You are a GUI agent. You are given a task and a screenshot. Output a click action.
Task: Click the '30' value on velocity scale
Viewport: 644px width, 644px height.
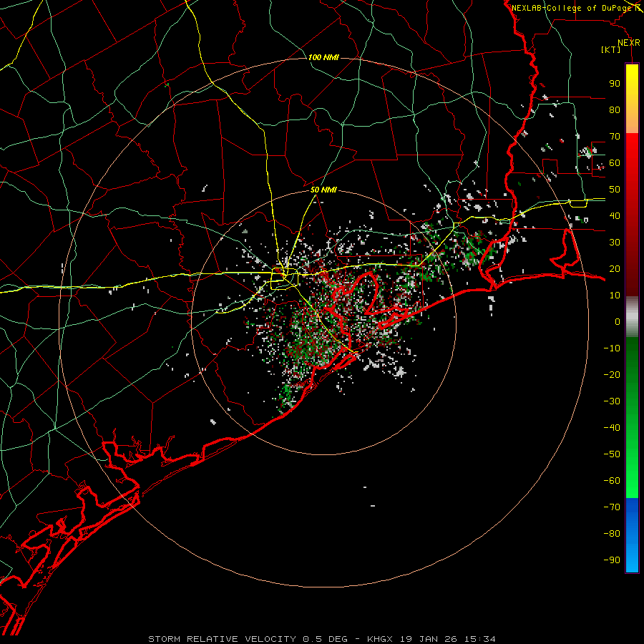(x=615, y=243)
